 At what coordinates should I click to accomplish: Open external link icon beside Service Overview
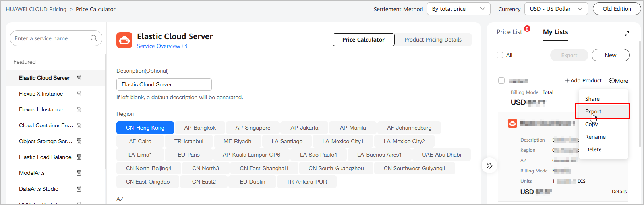pos(185,46)
